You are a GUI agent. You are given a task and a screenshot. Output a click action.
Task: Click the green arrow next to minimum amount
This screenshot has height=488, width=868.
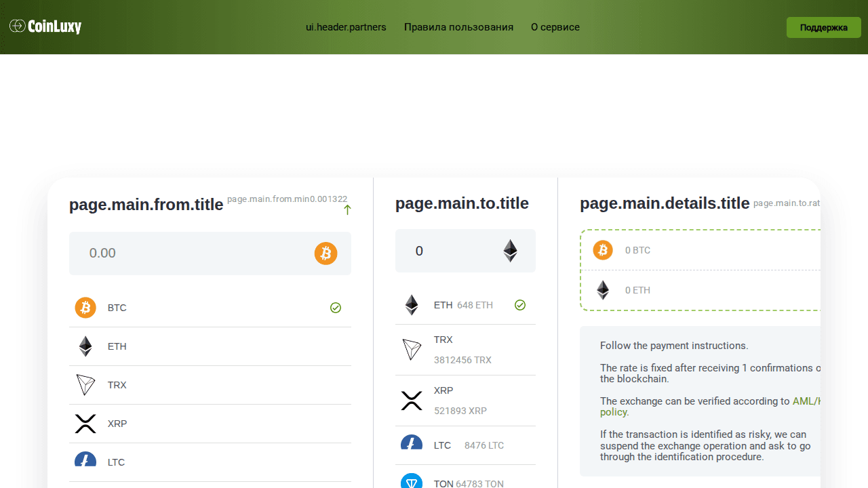(x=347, y=210)
